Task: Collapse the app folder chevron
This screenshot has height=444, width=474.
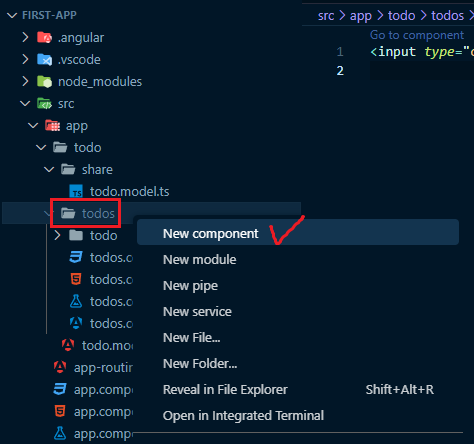Action: coord(33,125)
